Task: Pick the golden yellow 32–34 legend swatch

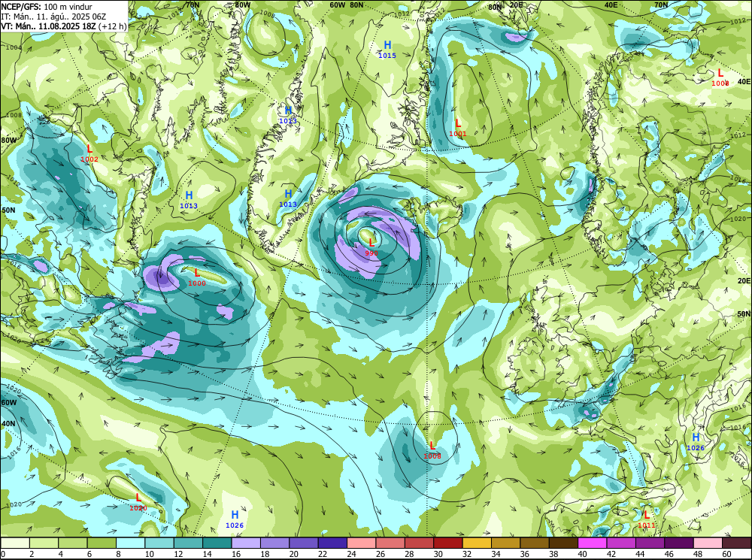Action: 477,543
